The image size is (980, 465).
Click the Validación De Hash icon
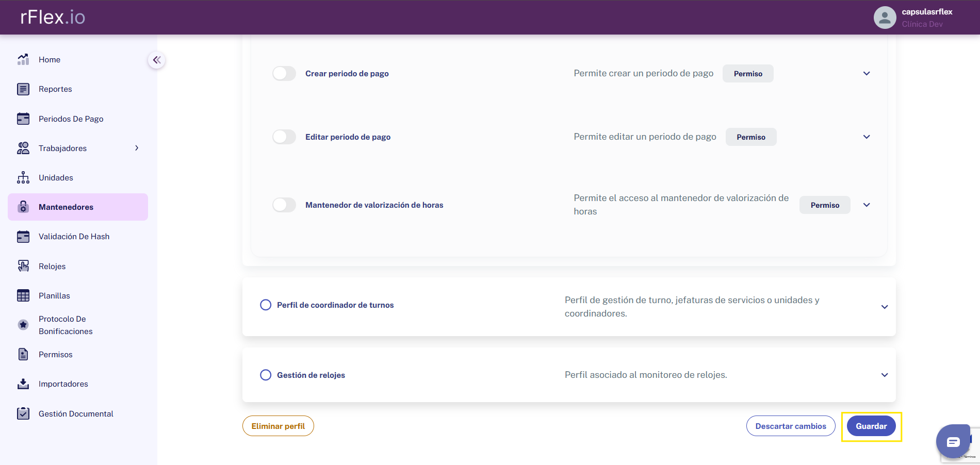(23, 237)
